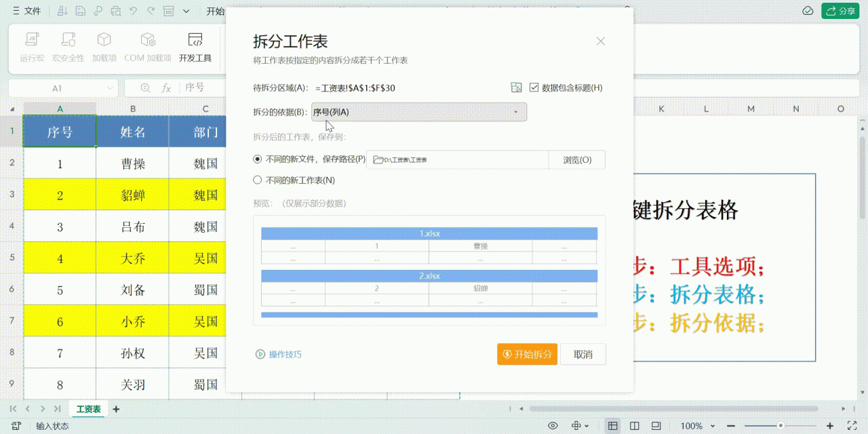Click the cell containing 曹操
Image resolution: width=868 pixels, height=434 pixels.
(x=132, y=163)
